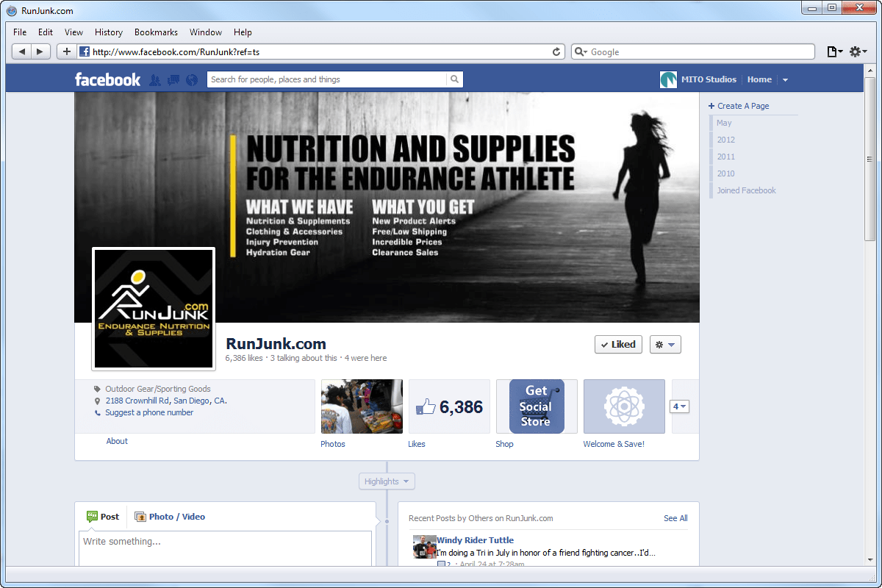Click the MITO Studios name link

pyautogui.click(x=709, y=79)
